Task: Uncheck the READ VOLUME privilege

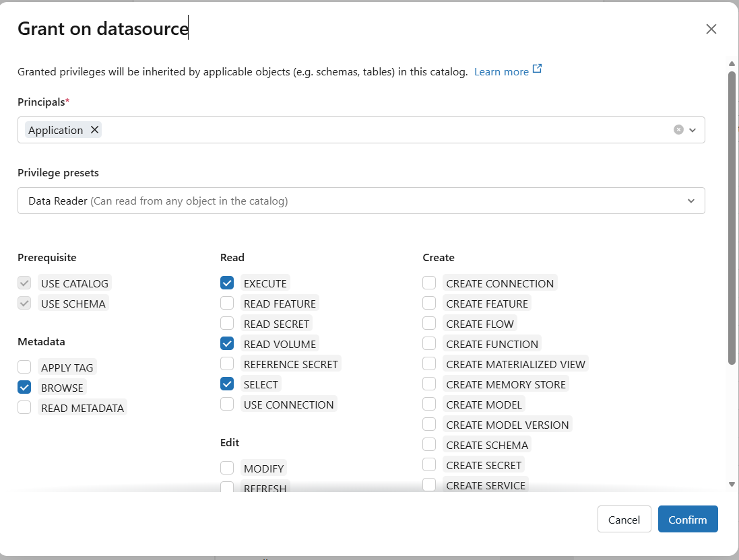Action: point(227,343)
